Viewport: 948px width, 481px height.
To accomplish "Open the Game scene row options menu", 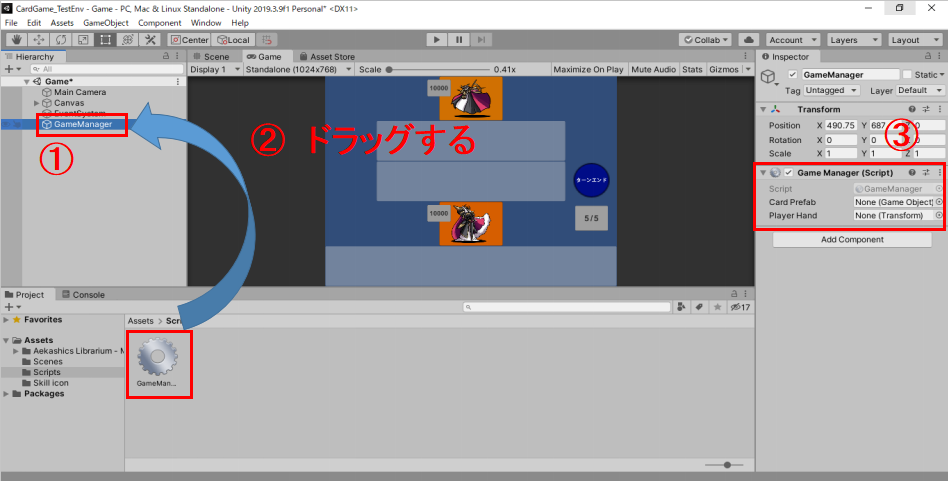I will click(178, 82).
